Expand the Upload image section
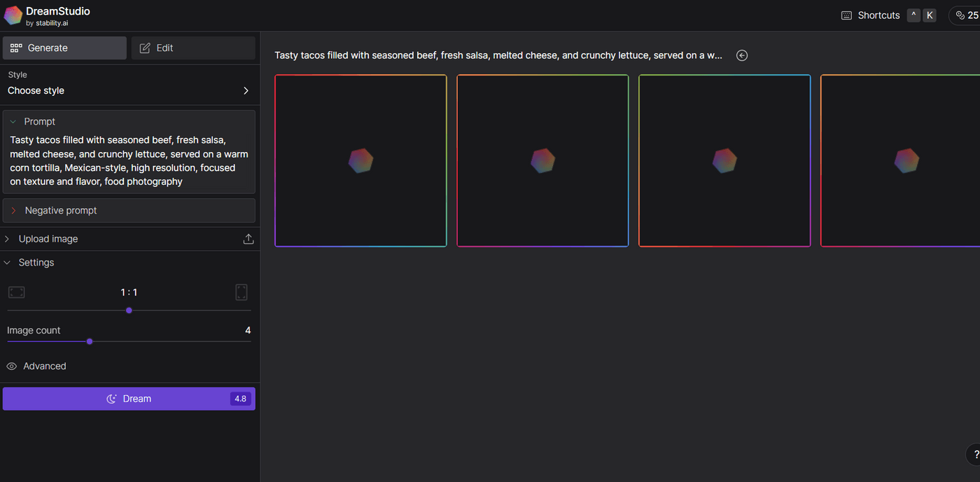This screenshot has width=980, height=482. coord(8,239)
